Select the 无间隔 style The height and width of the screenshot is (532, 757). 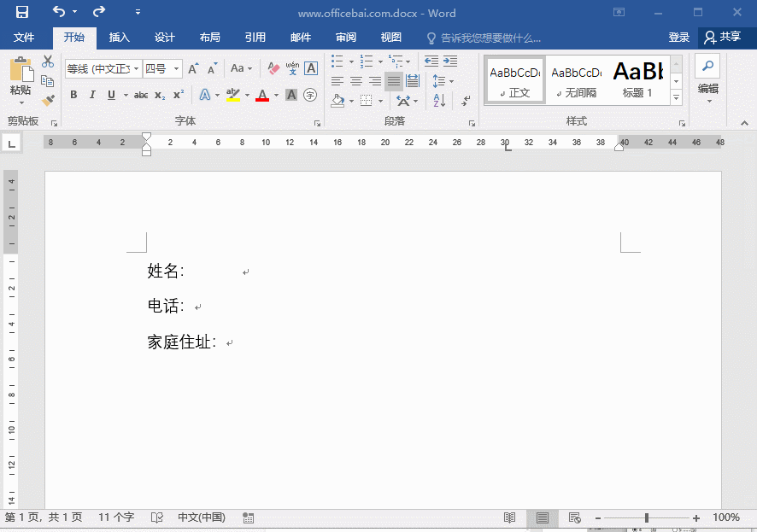(576, 80)
